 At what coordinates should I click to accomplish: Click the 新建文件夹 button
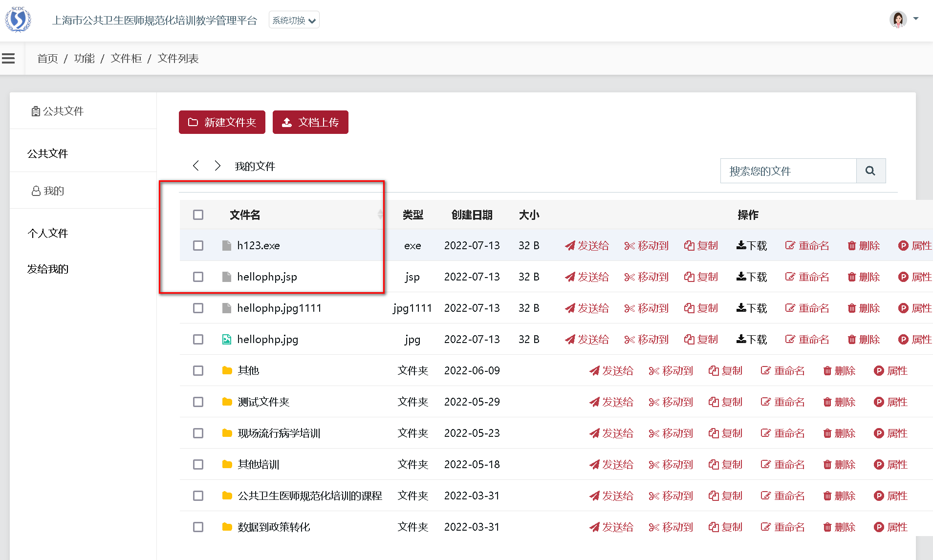click(222, 122)
